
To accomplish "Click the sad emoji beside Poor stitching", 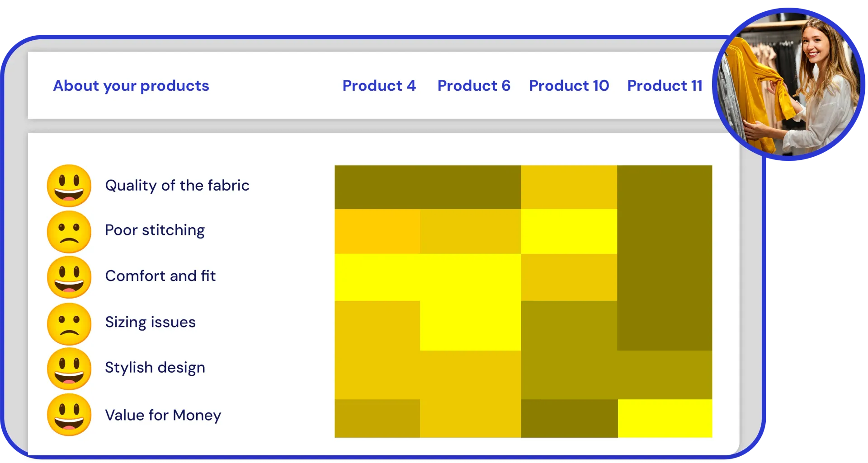I will [x=69, y=232].
